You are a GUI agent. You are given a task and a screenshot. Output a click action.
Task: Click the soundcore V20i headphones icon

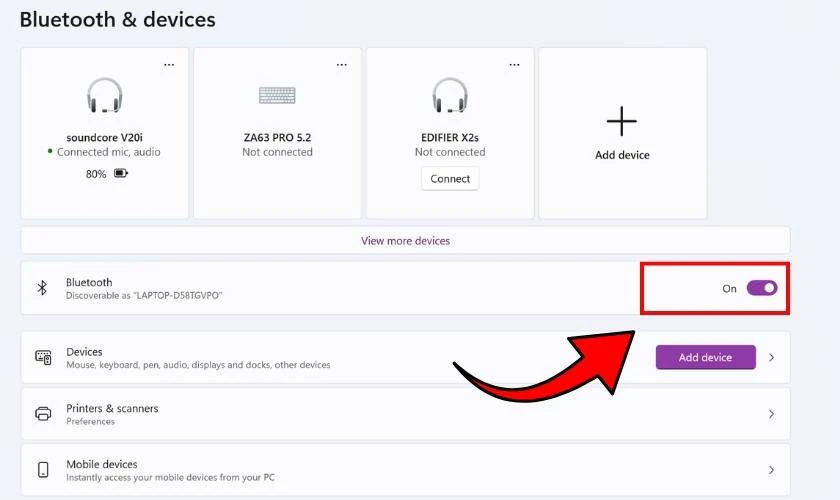pyautogui.click(x=104, y=95)
